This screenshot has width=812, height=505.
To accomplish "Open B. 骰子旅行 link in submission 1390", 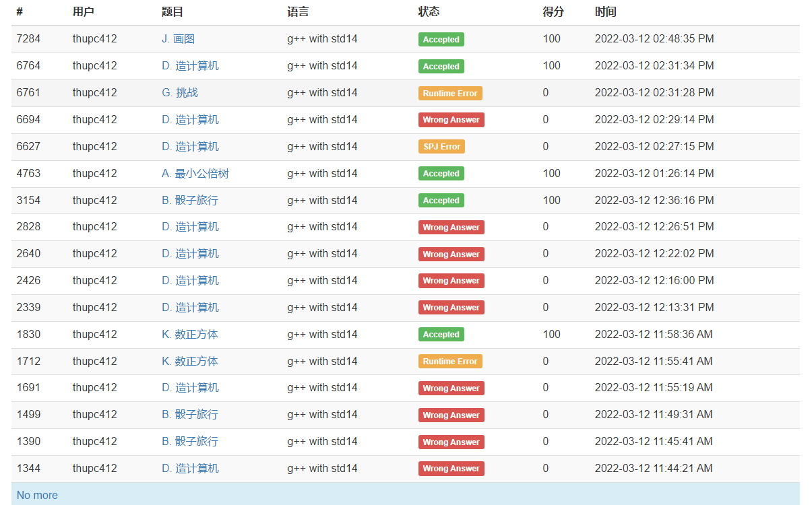I will click(189, 442).
